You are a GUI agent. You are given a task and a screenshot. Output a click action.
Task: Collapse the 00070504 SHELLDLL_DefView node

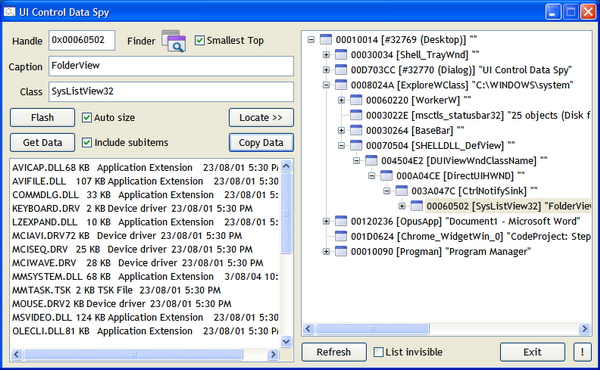[x=341, y=145]
